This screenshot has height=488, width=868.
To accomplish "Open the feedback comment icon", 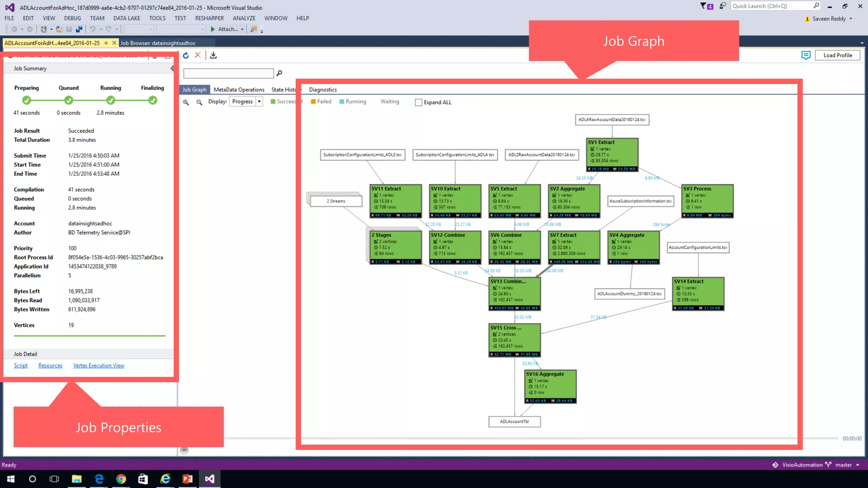I will click(x=806, y=55).
